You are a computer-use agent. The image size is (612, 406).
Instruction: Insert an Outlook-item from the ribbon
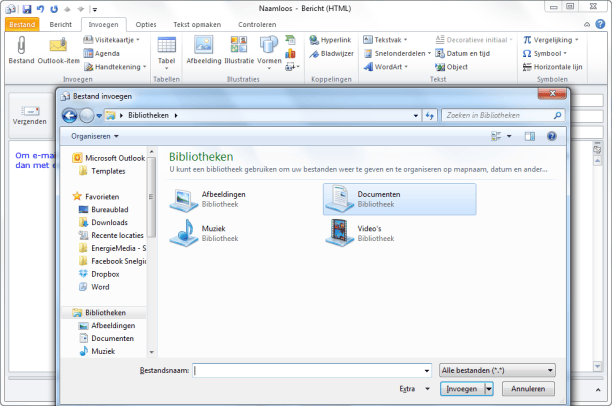point(58,50)
